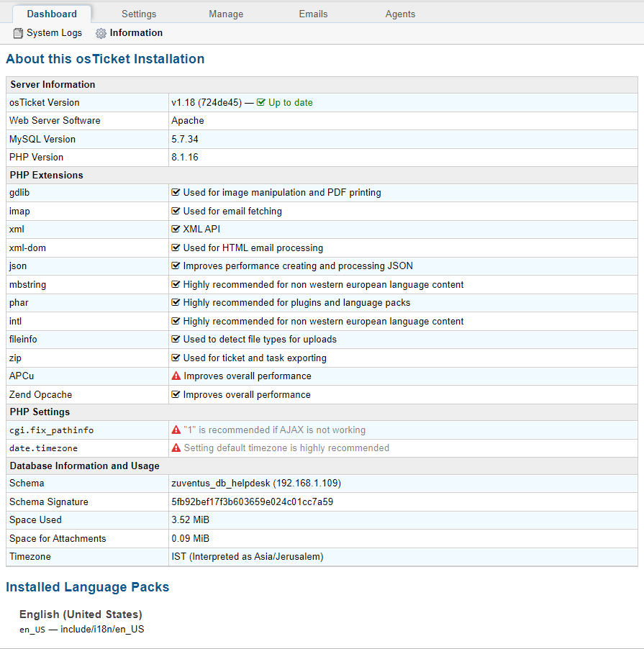Click the Database Information and Usage header
Viewport: 644px width, 649px height.
pyautogui.click(x=84, y=466)
